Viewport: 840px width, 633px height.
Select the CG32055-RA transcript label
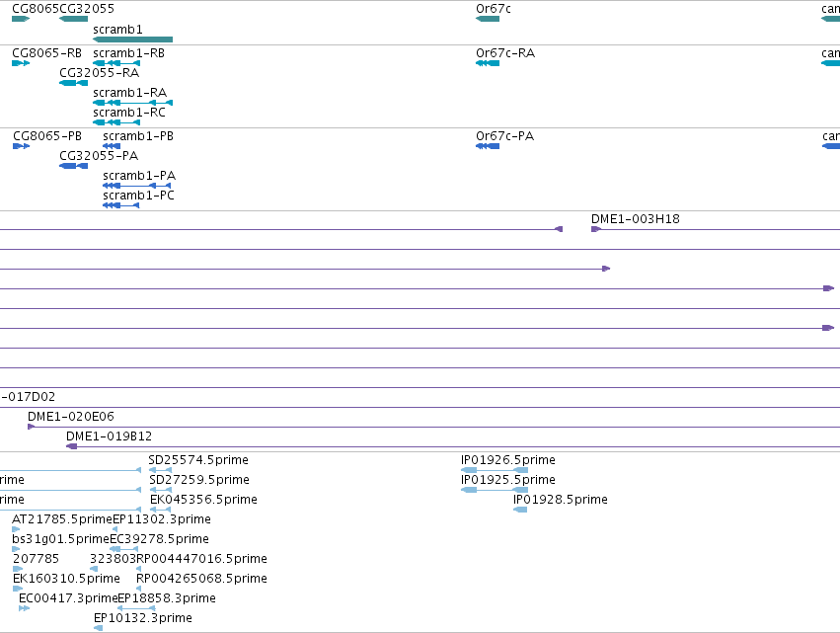click(99, 73)
